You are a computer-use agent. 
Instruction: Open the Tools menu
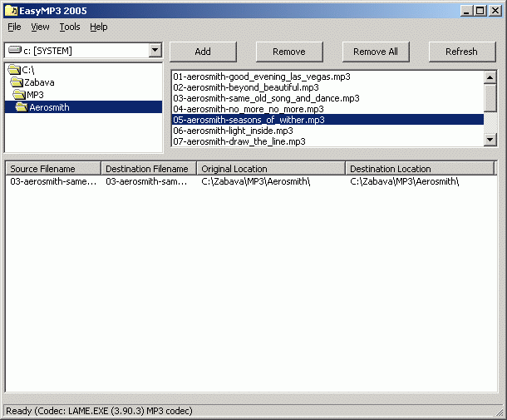click(x=70, y=27)
